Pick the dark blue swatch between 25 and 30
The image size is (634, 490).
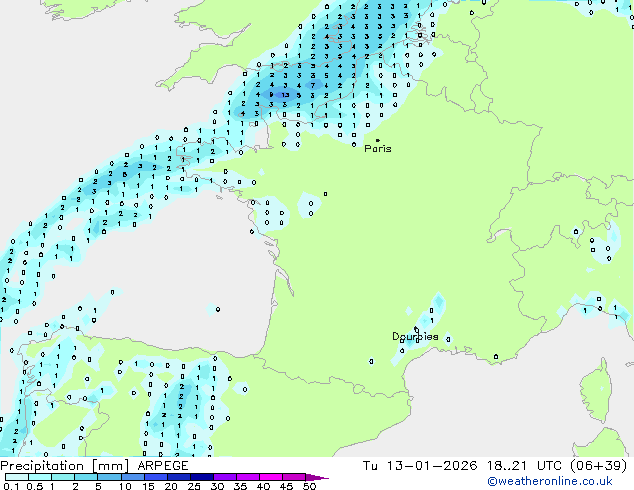pos(202,477)
